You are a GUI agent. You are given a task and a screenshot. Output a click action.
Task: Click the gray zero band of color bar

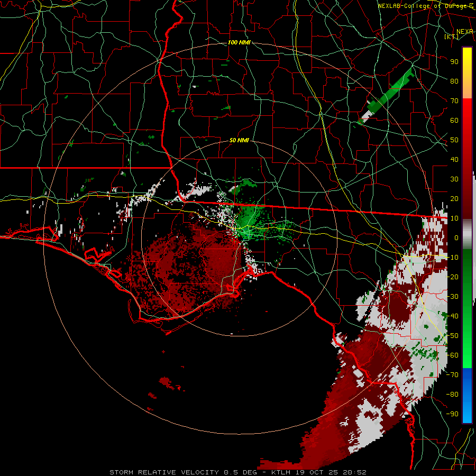point(467,234)
